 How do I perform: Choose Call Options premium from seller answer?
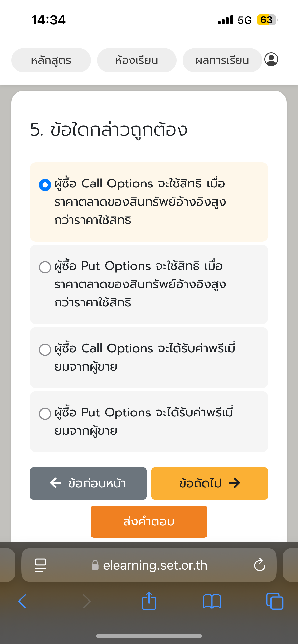point(45,350)
